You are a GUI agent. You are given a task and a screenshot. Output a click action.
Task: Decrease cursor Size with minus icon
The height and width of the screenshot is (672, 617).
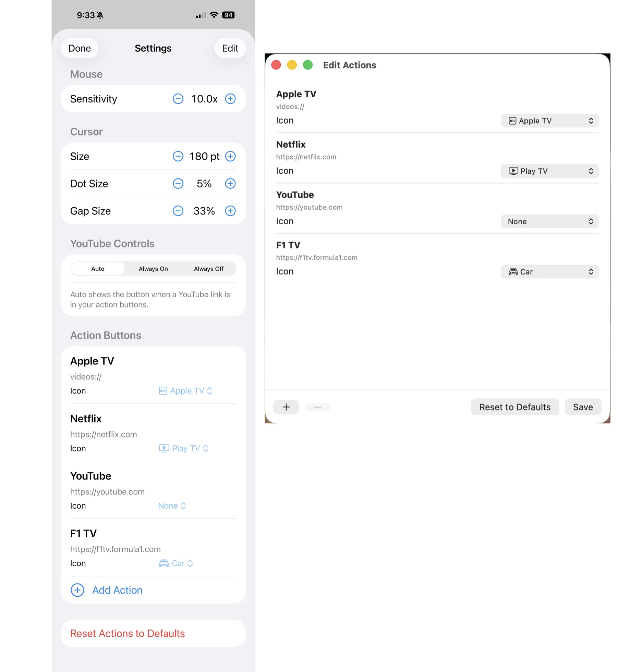coord(178,157)
